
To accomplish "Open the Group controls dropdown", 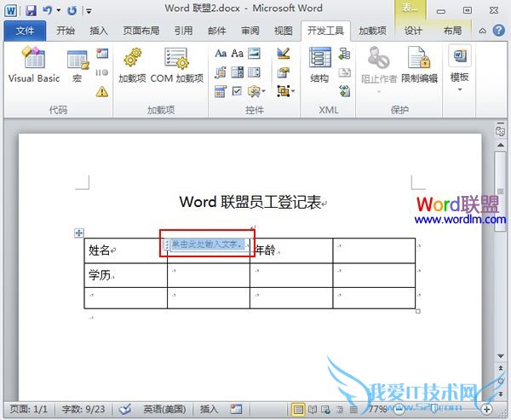I will tap(286, 91).
